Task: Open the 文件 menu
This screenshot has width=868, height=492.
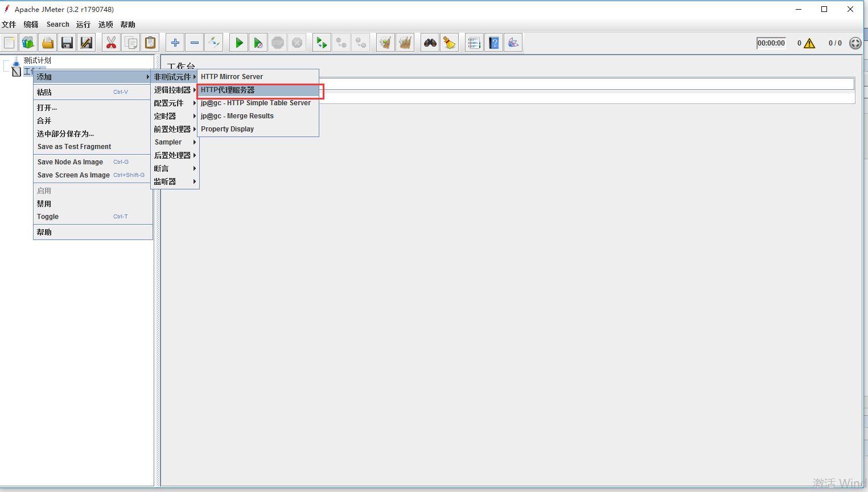Action: click(x=9, y=24)
